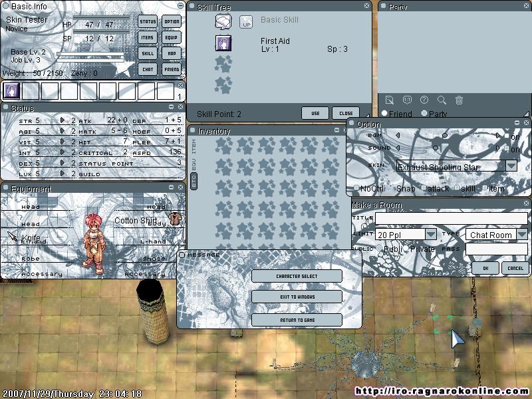
Task: Select the Party radio button in Party window
Action: pos(424,113)
